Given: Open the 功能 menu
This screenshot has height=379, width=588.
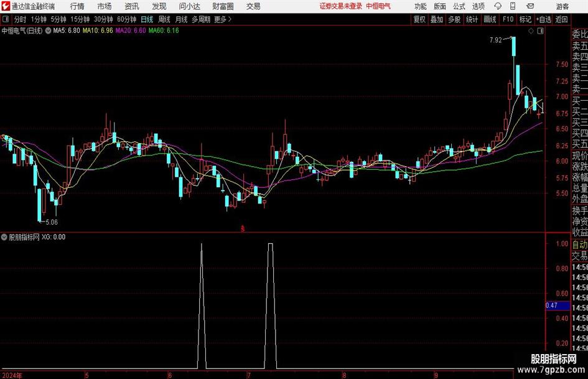Looking at the screenshot, I should pyautogui.click(x=421, y=6).
